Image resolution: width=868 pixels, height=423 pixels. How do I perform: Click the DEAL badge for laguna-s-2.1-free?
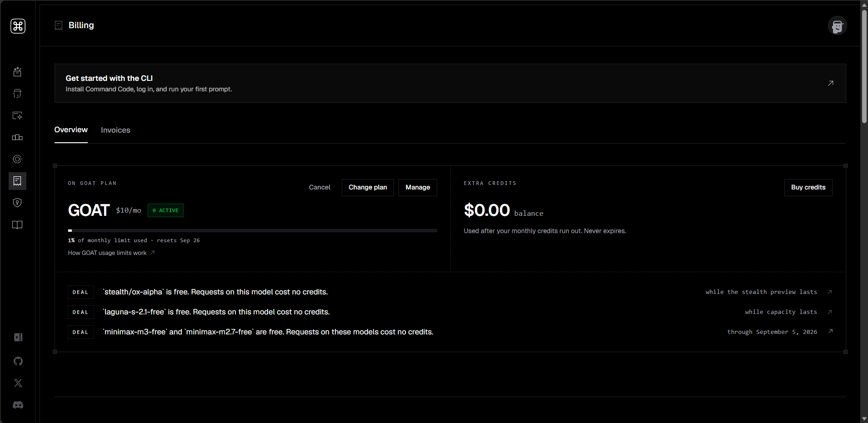80,312
